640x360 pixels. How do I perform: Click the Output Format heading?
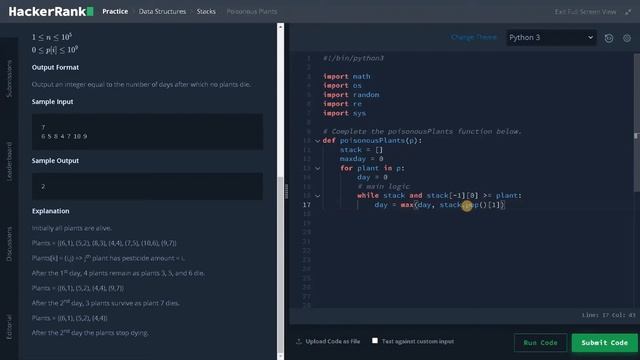coord(55,67)
